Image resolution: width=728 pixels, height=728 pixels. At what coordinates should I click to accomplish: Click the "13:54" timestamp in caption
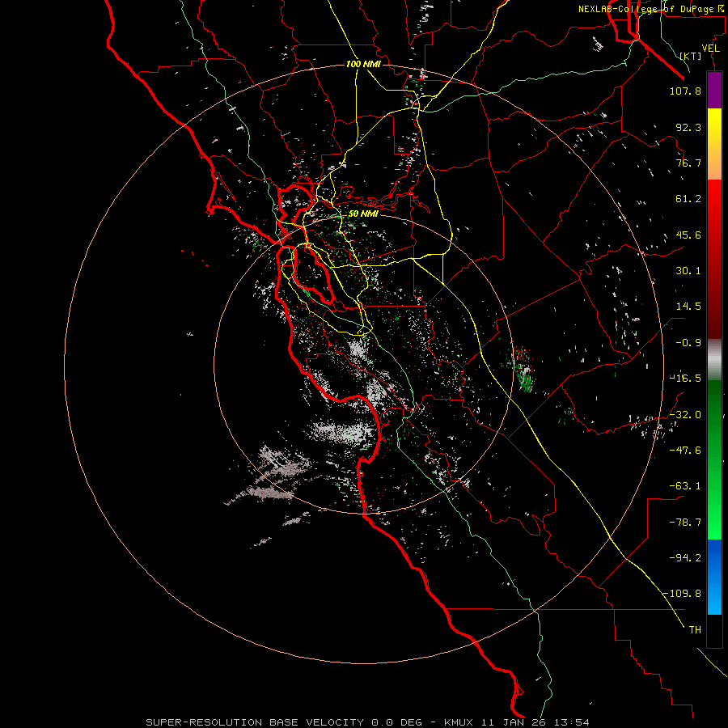[x=572, y=722]
